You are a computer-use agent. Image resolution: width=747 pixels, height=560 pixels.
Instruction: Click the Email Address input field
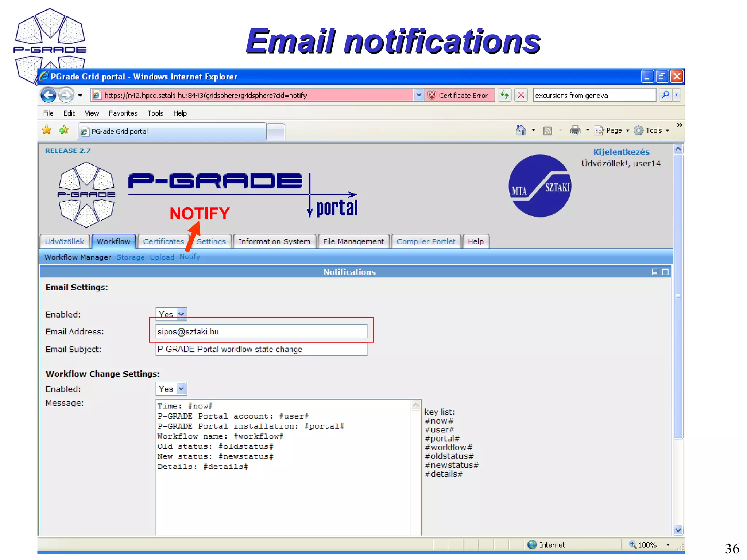pos(261,331)
